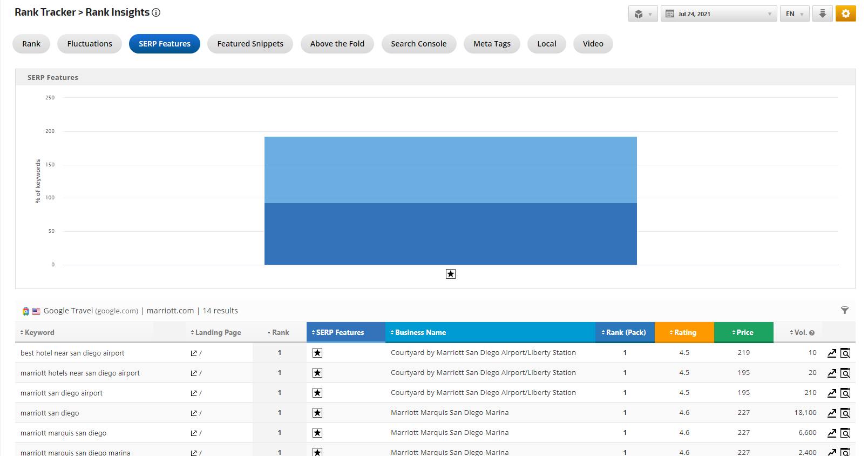Image resolution: width=868 pixels, height=456 pixels.
Task: Select the Above the Fold tab
Action: (x=337, y=44)
